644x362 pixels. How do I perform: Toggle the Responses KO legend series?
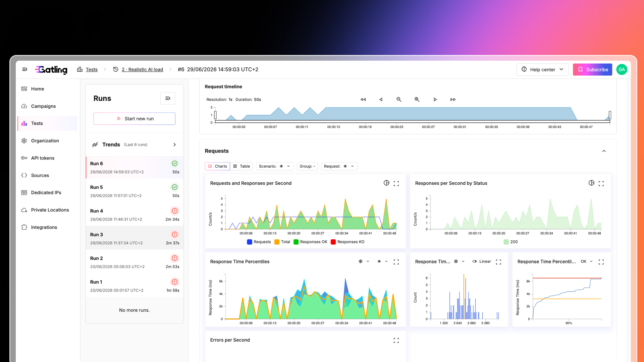[x=347, y=242]
